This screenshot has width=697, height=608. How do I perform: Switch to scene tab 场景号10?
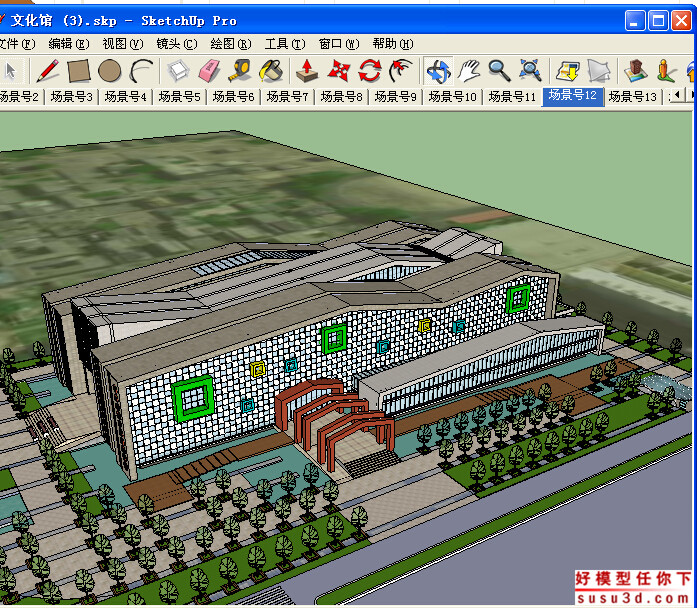click(x=453, y=96)
